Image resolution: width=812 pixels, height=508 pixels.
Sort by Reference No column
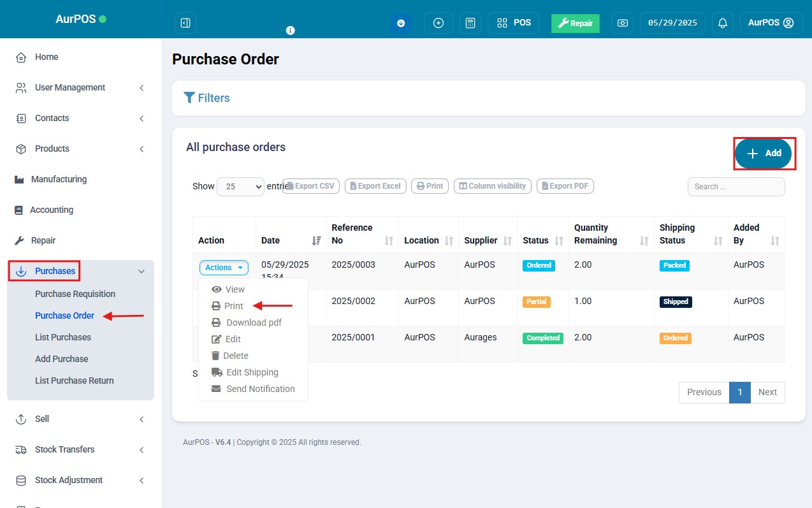click(362, 234)
